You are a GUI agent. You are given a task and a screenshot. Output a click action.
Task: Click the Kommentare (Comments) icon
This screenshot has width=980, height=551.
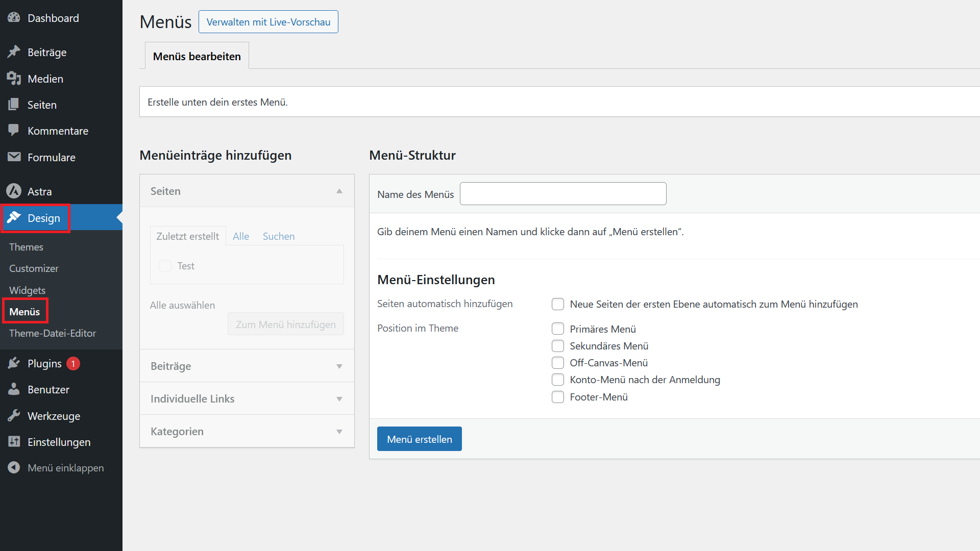tap(13, 131)
